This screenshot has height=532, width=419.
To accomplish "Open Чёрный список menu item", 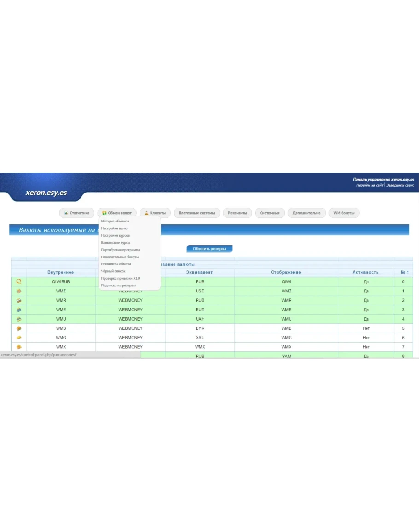I will pyautogui.click(x=113, y=271).
